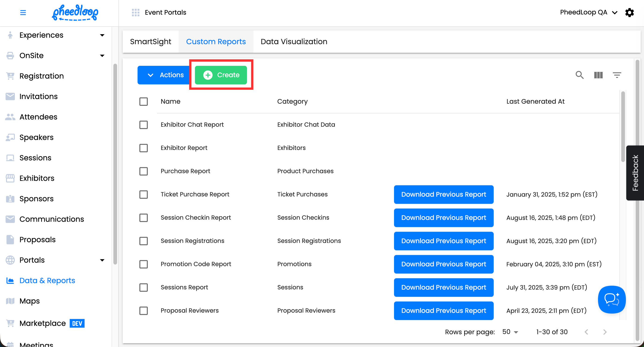Click the Event Portals grid icon

coord(135,13)
